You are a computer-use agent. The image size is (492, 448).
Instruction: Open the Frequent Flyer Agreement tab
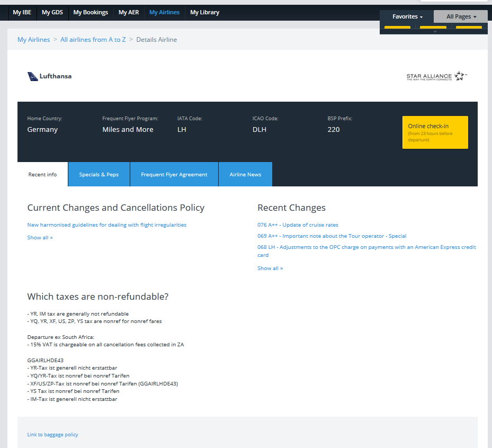click(174, 175)
